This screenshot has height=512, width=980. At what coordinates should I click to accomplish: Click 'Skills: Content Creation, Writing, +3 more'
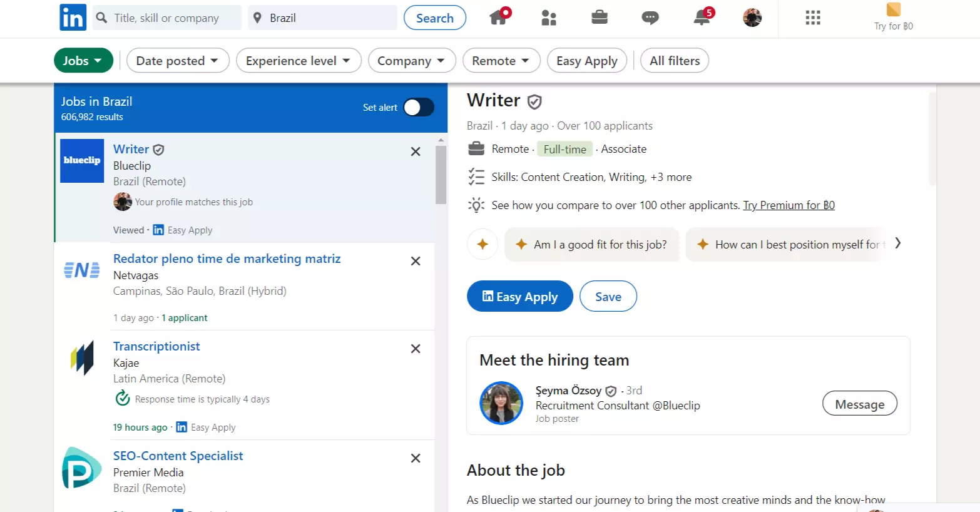tap(591, 177)
